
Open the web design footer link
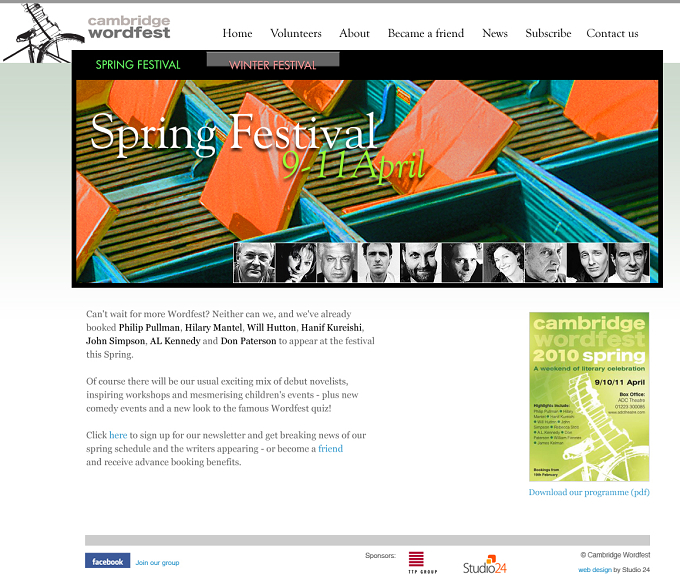tap(595, 570)
